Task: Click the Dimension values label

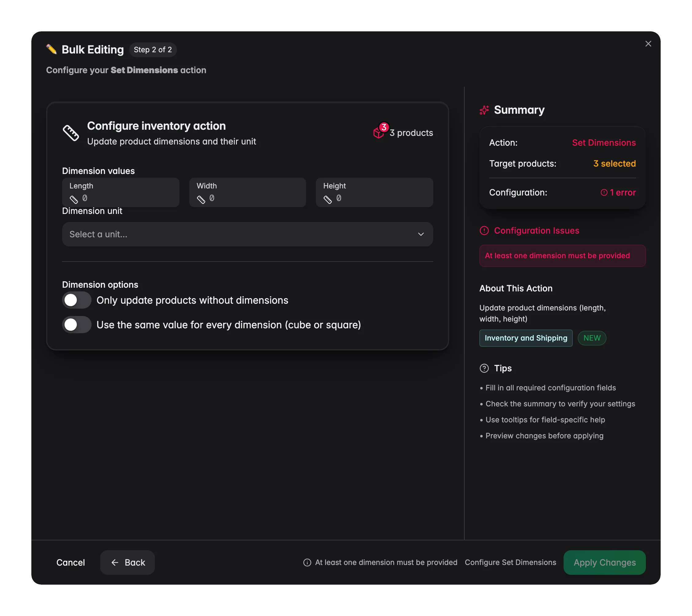Action: point(98,171)
